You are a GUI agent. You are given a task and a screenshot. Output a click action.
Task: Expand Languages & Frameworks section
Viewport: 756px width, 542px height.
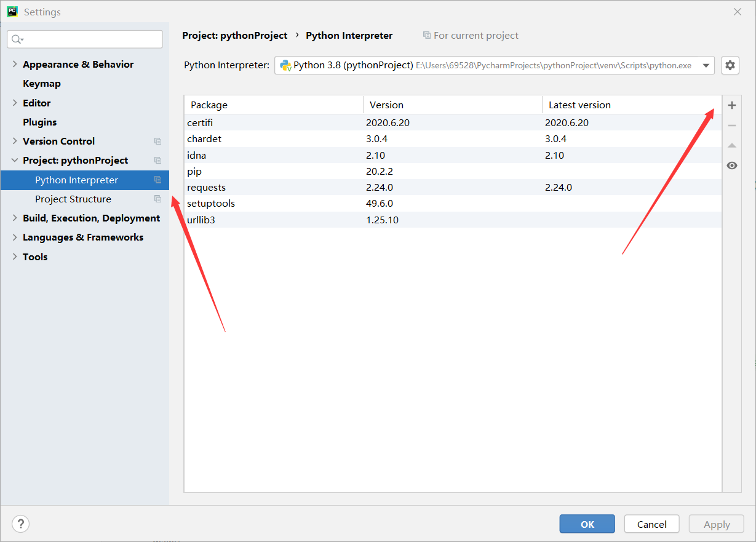coord(15,237)
